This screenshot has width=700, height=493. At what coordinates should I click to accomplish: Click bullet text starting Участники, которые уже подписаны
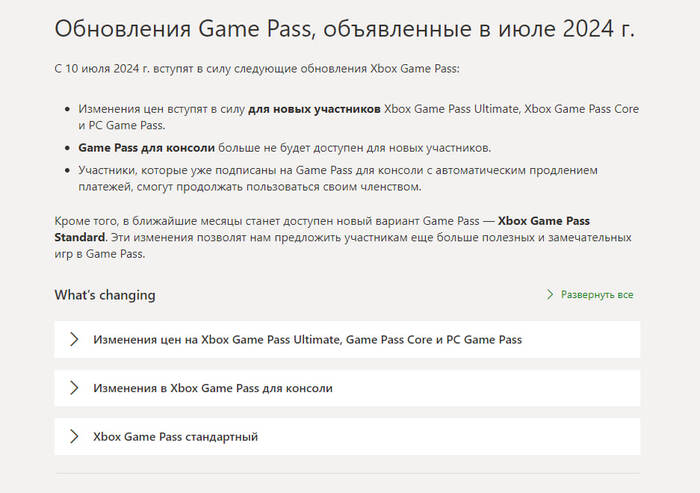coord(338,179)
